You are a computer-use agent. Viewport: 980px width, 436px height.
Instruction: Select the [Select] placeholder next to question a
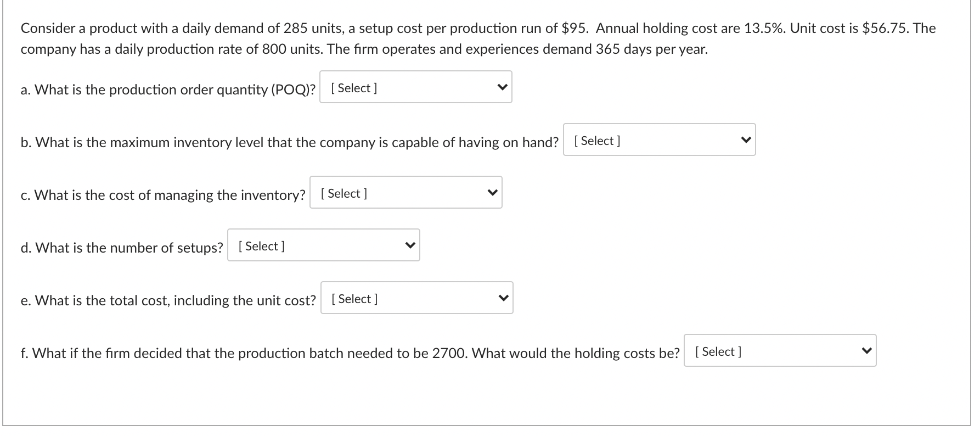353,88
